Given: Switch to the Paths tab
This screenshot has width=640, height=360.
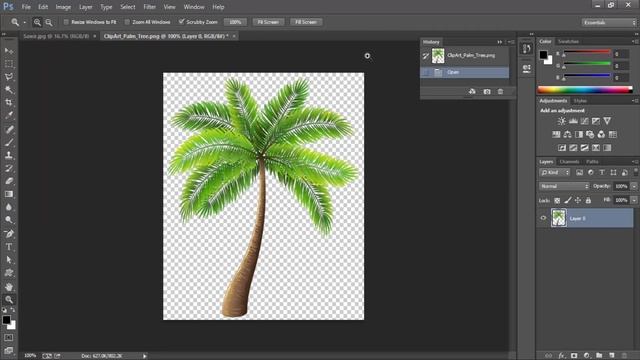Looking at the screenshot, I should pyautogui.click(x=592, y=162).
